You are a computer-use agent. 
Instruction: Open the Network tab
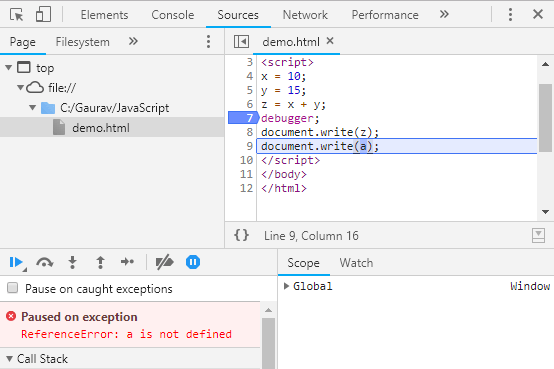tap(305, 15)
